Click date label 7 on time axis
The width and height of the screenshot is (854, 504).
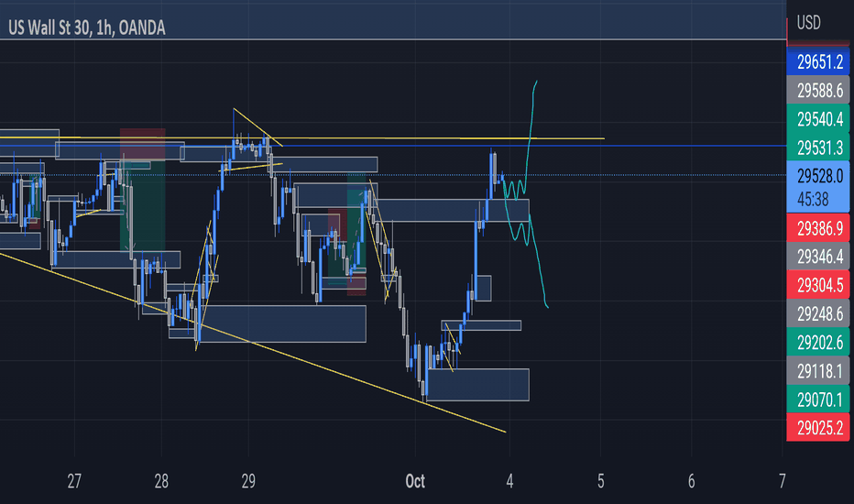(x=783, y=481)
